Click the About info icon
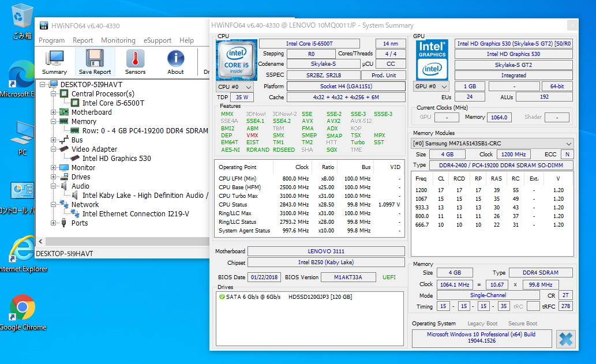The width and height of the screenshot is (596, 364). [175, 58]
